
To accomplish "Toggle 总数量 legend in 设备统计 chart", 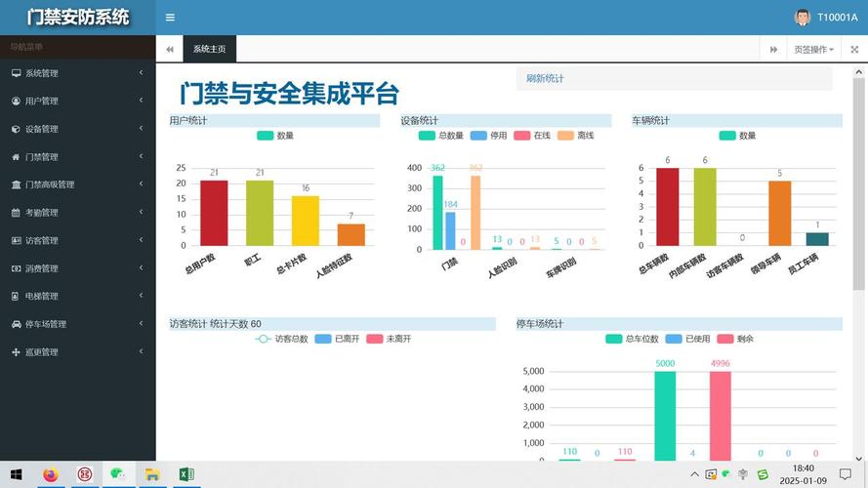I will pyautogui.click(x=440, y=136).
